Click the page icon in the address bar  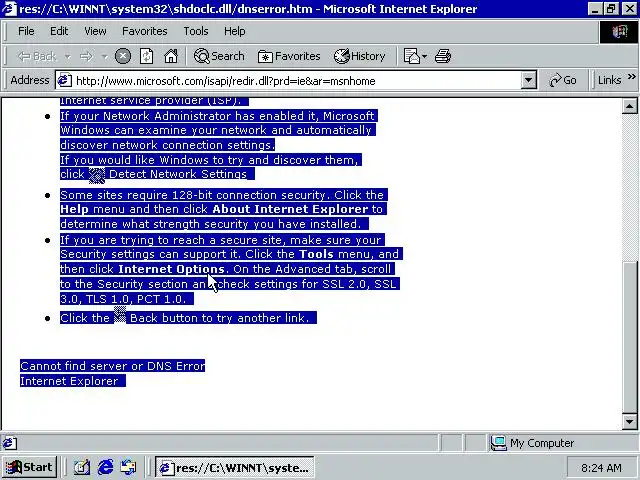click(x=64, y=80)
